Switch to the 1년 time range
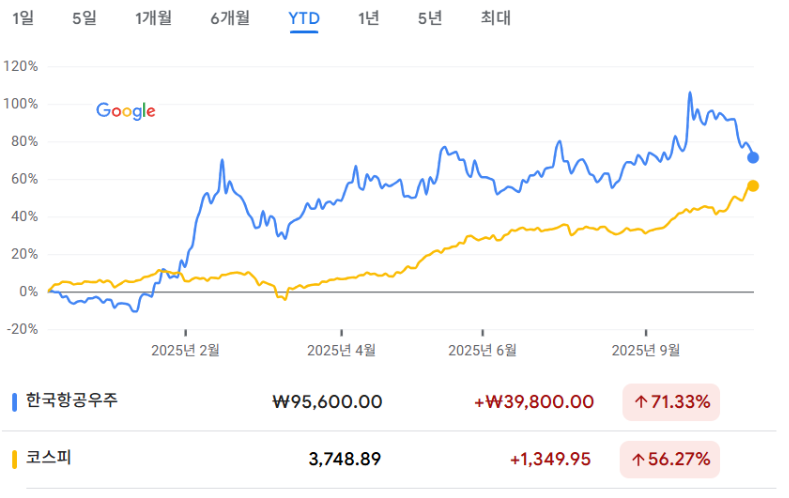 [368, 18]
